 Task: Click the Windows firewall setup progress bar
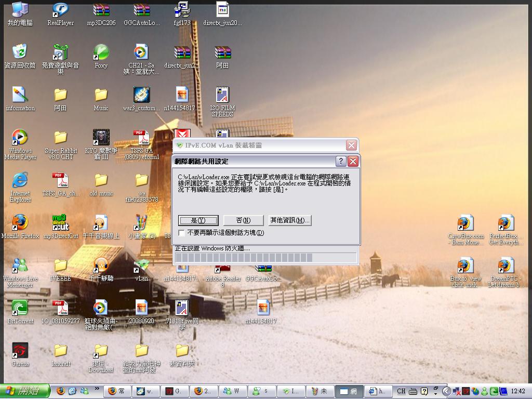pos(265,258)
